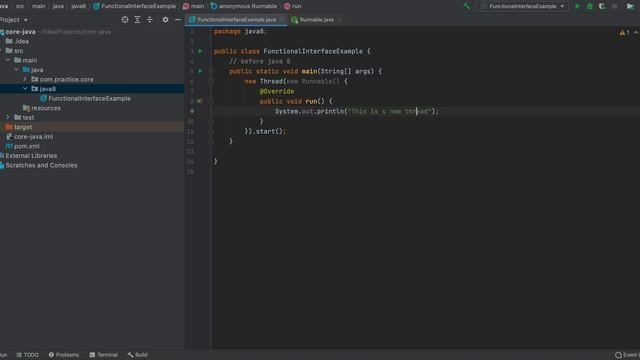Click the locate file crosshair icon in Project panel
This screenshot has width=640, height=360.
[125, 20]
